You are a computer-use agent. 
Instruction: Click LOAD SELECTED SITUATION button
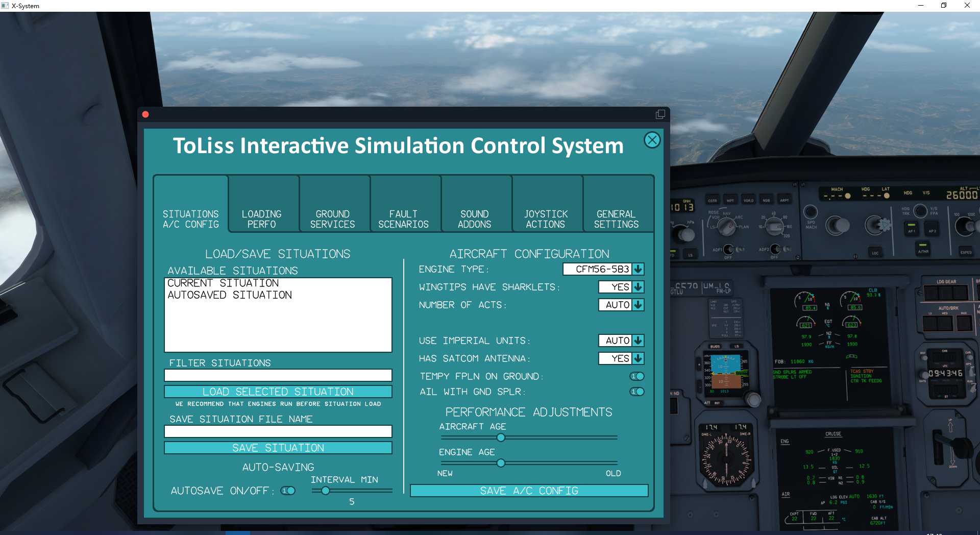(278, 392)
